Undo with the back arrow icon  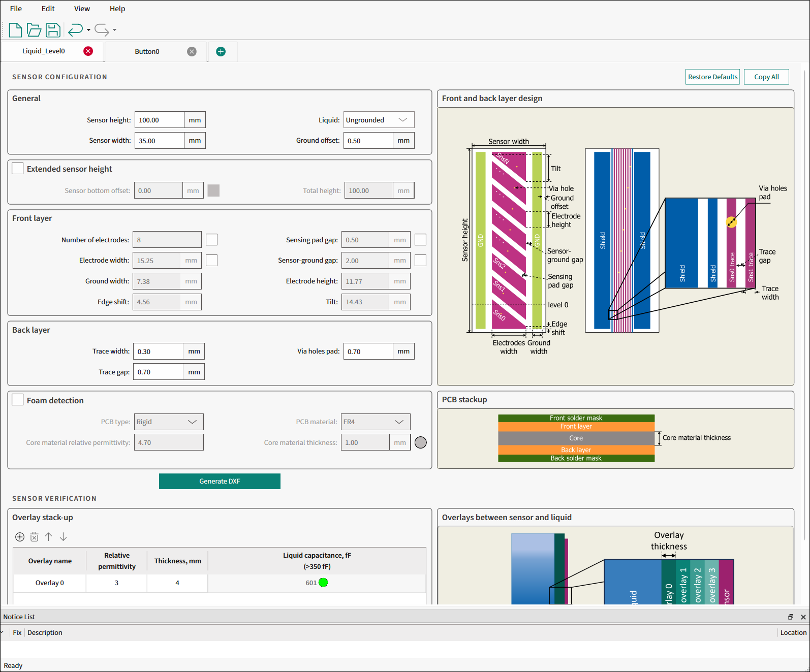pos(76,30)
